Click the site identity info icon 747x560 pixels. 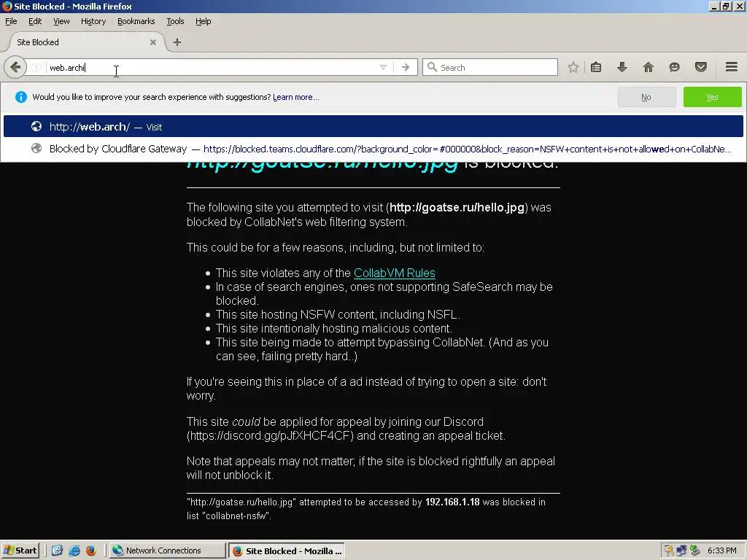coord(36,67)
